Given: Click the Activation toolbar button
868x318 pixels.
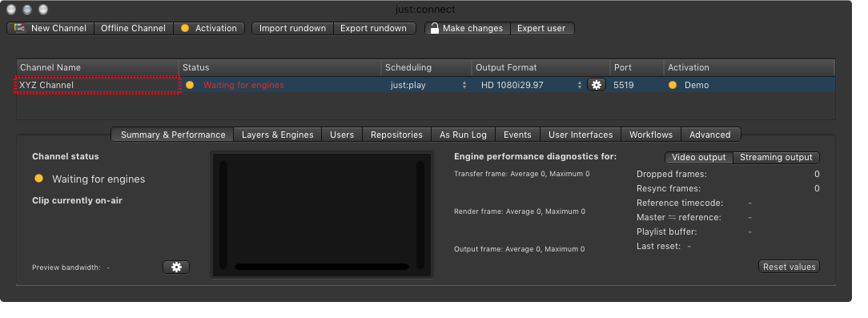Looking at the screenshot, I should pyautogui.click(x=209, y=28).
